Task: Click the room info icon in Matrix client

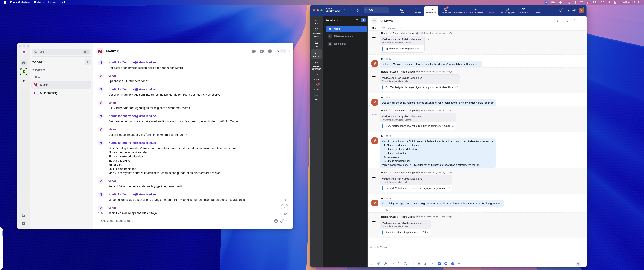Action: 270,51
